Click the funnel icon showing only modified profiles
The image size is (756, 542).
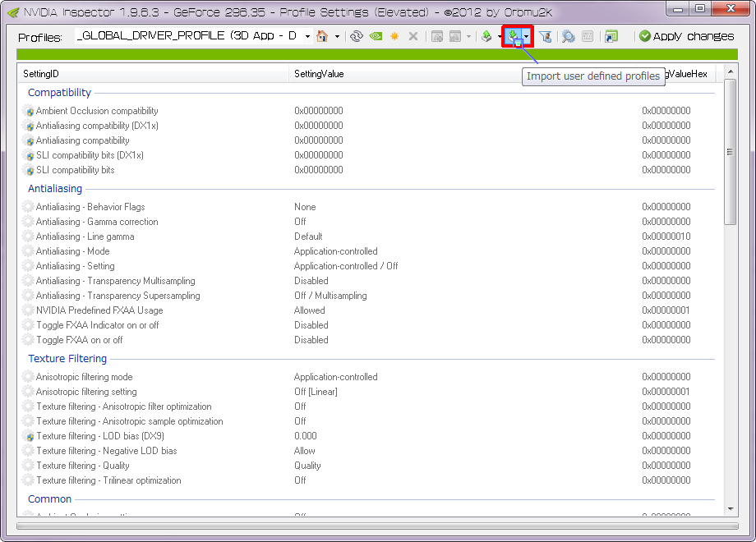[546, 36]
